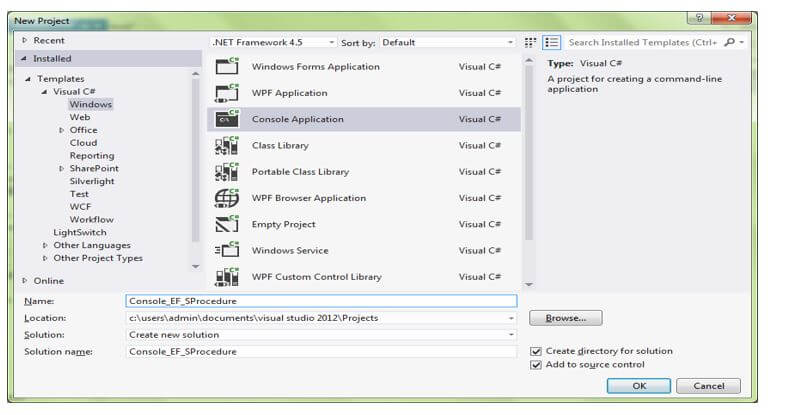The width and height of the screenshot is (805, 415).
Task: Select the Windows Service template row text
Action: pos(290,251)
